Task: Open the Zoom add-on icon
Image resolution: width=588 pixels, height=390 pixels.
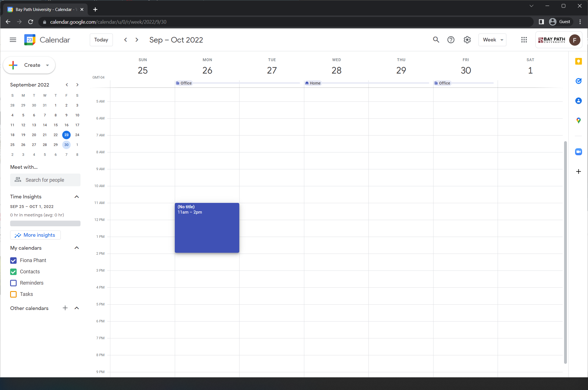Action: click(578, 152)
